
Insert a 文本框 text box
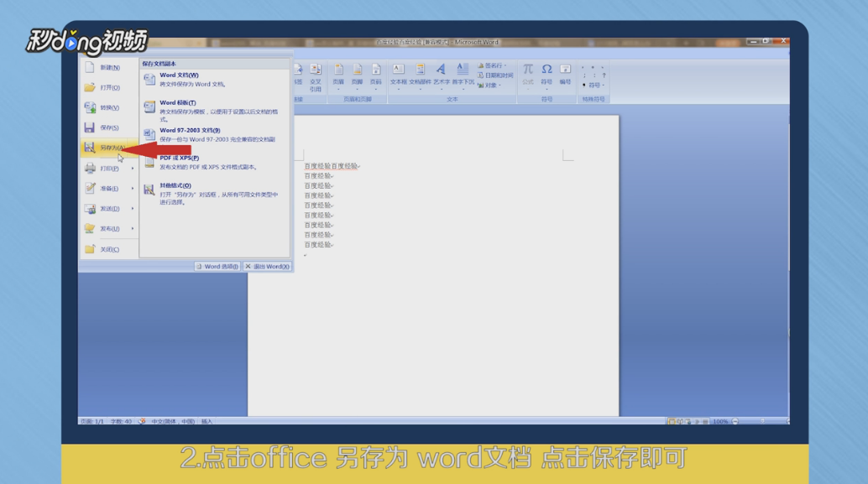coord(399,77)
